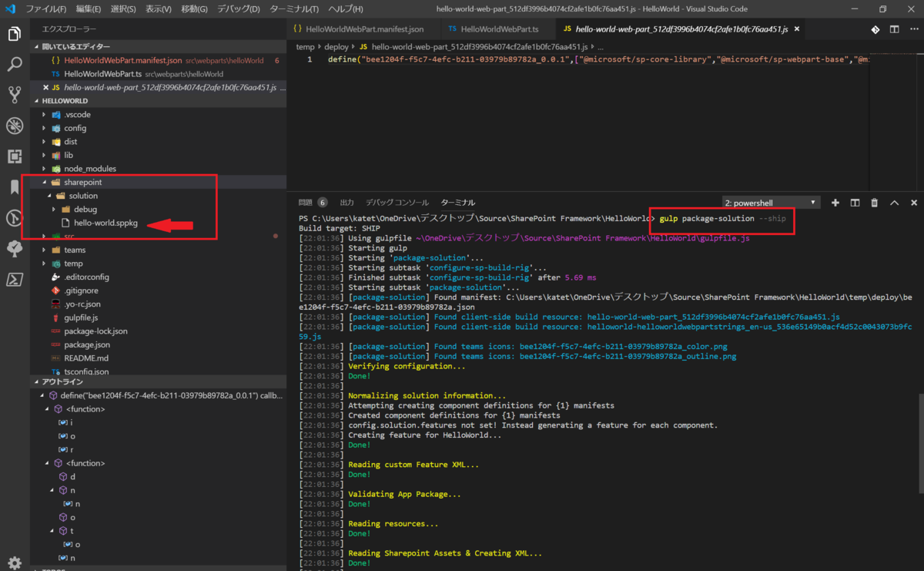Open the Search view in the activity bar

coord(14,64)
